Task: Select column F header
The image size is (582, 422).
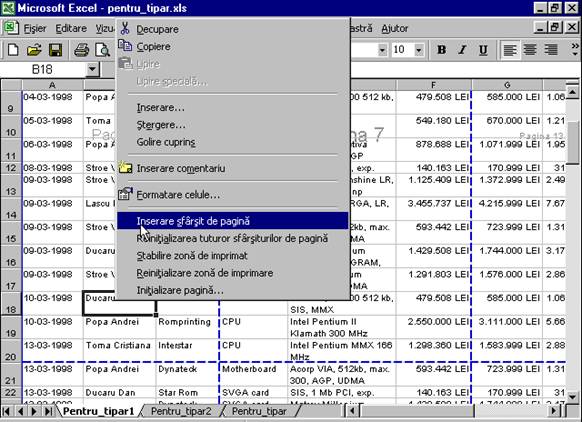Action: point(434,85)
